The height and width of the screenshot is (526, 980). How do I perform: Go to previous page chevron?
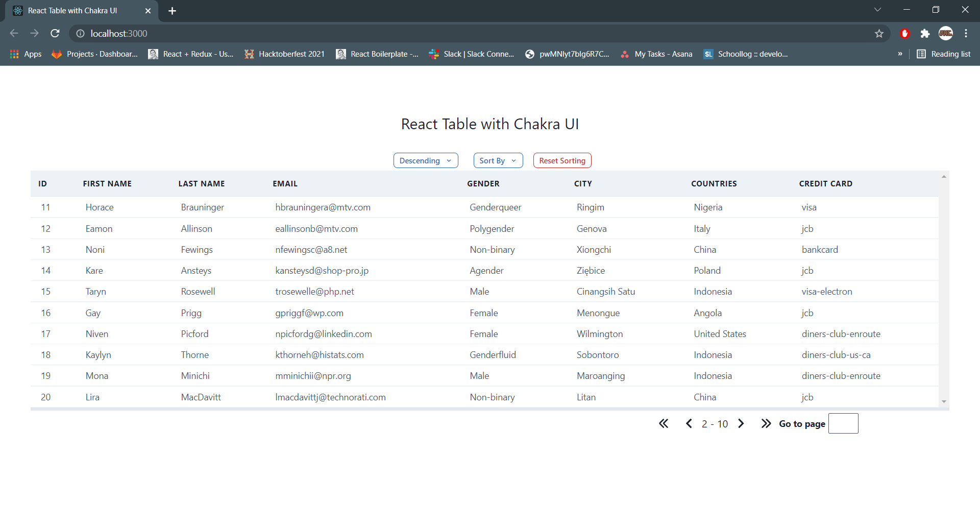pyautogui.click(x=689, y=423)
